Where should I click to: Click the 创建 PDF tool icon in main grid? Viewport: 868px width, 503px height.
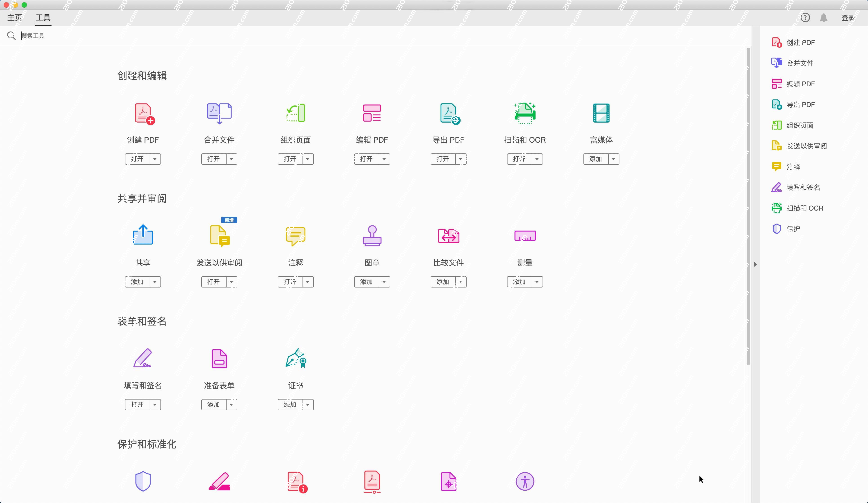click(x=144, y=113)
